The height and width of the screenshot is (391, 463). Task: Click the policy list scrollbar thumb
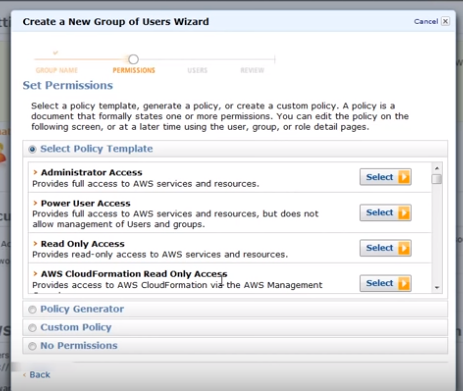pyautogui.click(x=437, y=179)
